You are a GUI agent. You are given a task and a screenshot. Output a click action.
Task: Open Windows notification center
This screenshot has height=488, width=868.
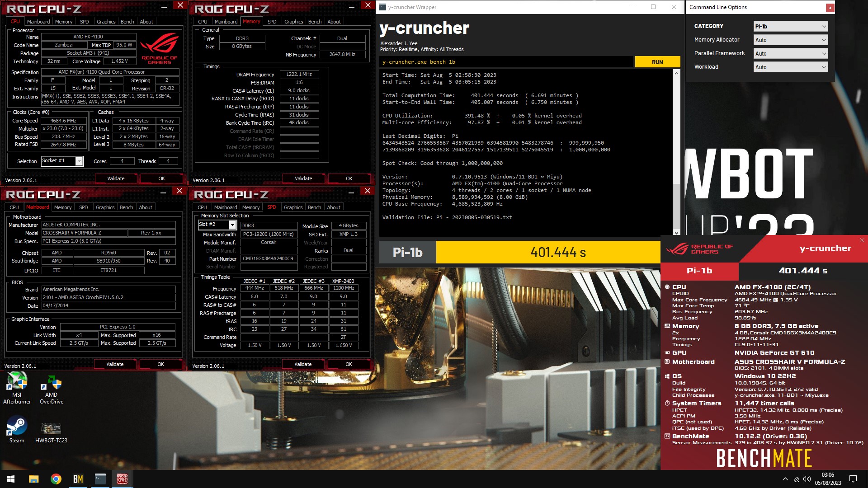point(853,479)
